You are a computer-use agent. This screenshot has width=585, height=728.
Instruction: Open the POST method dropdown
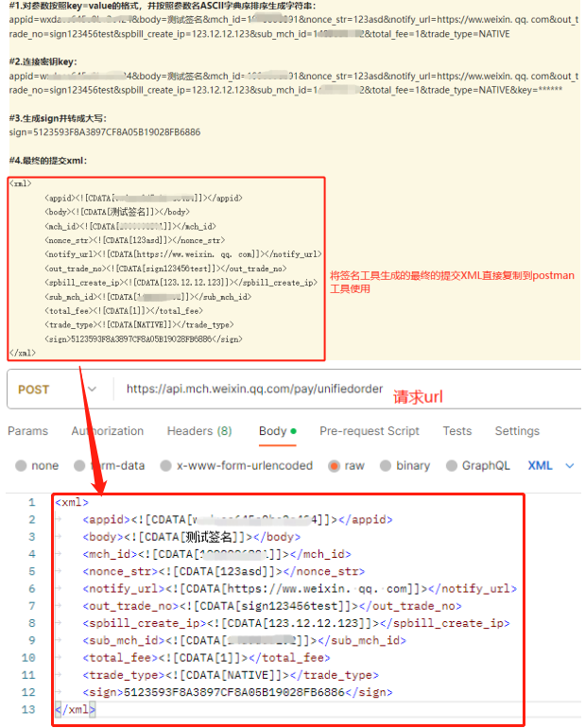coord(57,390)
